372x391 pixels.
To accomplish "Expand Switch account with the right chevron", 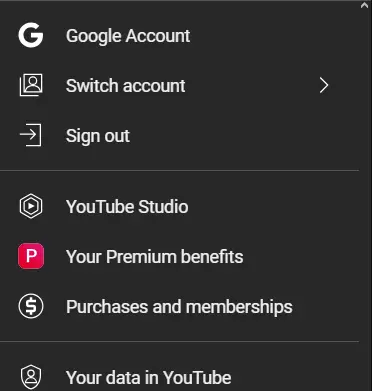I will pos(324,85).
